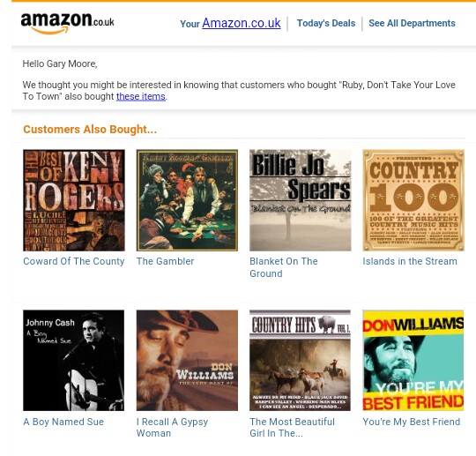Open Blanket On The Ground title link

284,267
